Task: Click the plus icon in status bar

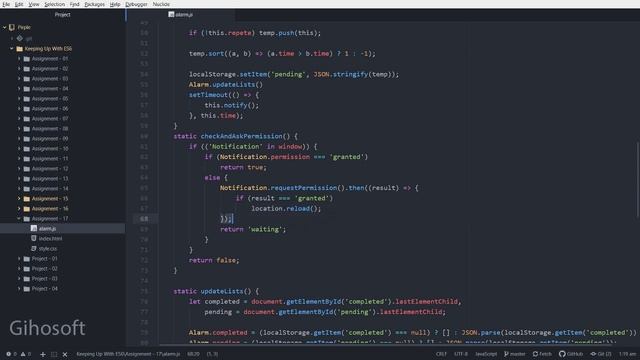Action: 43,354
